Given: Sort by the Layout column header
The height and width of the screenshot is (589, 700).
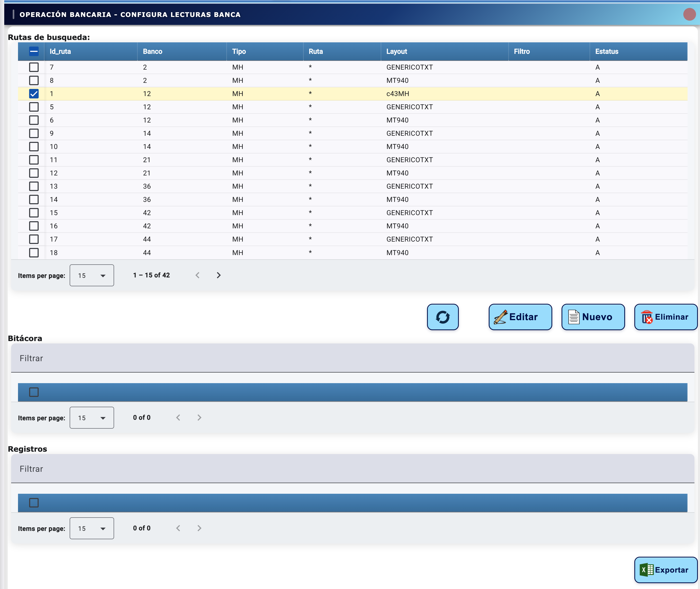Looking at the screenshot, I should [396, 51].
